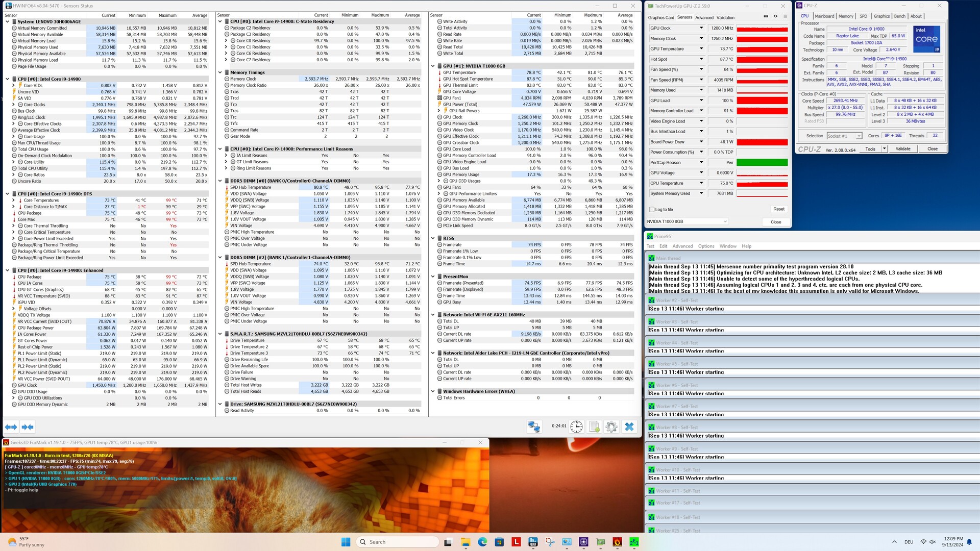Switch to GPU-Z Graphics Card tab
This screenshot has height=551, width=980.
(x=660, y=17)
